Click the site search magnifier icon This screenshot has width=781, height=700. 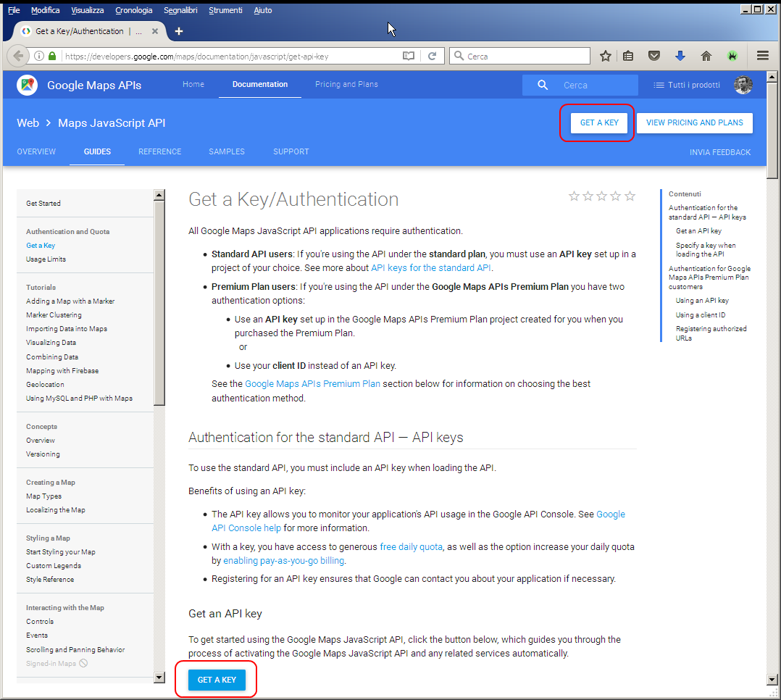[x=543, y=86]
